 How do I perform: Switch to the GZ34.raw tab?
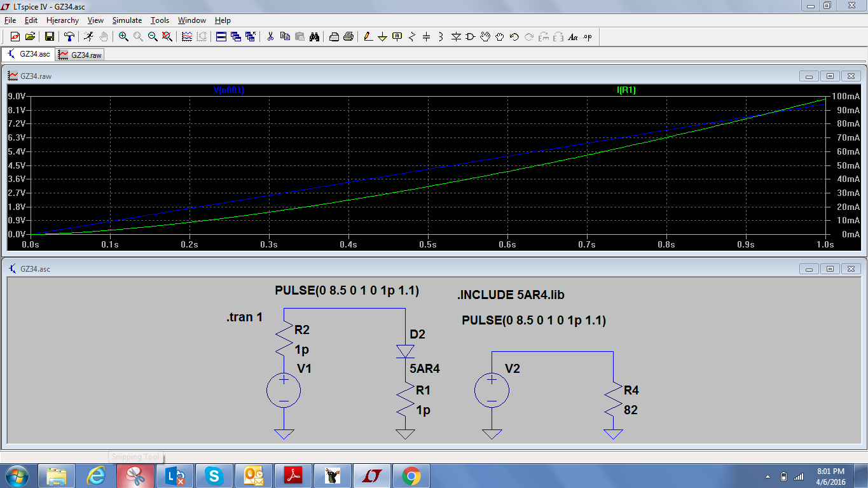80,55
